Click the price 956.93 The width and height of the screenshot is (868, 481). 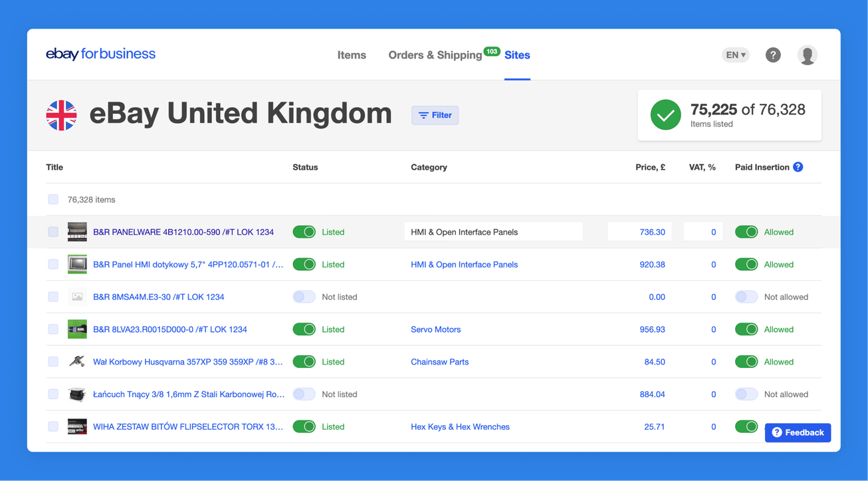pyautogui.click(x=652, y=329)
